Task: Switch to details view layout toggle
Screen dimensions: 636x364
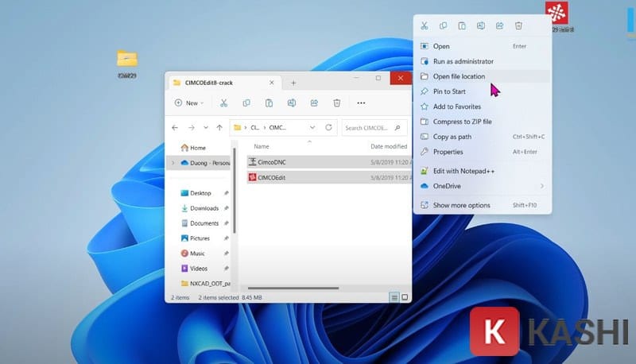Action: [x=394, y=297]
